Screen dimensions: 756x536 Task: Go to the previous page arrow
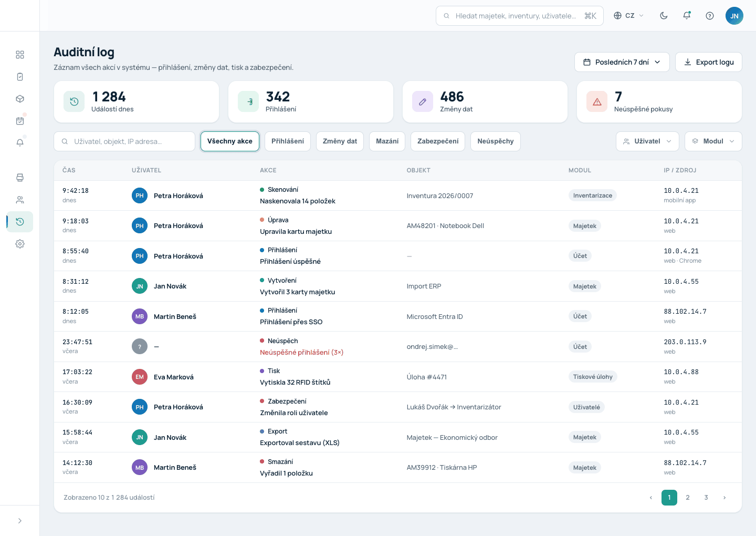pyautogui.click(x=651, y=498)
